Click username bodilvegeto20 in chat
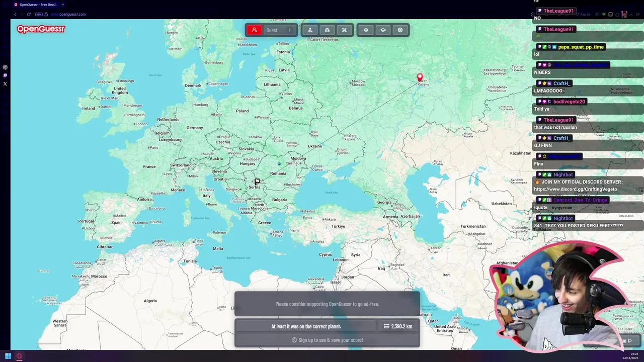The height and width of the screenshot is (362, 644). pos(569,102)
